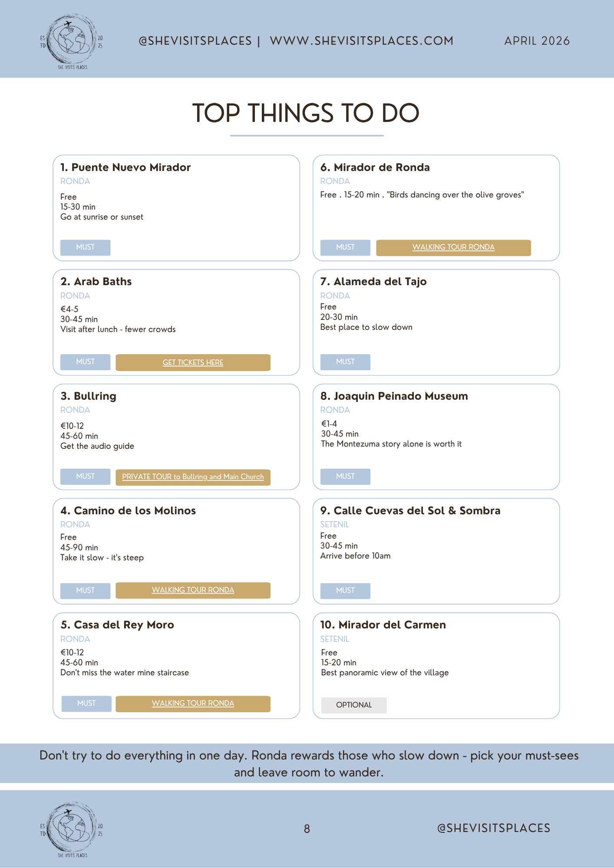The width and height of the screenshot is (614, 868).
Task: Click the SETENIL label under Mirador del Carmen
Action: point(334,639)
